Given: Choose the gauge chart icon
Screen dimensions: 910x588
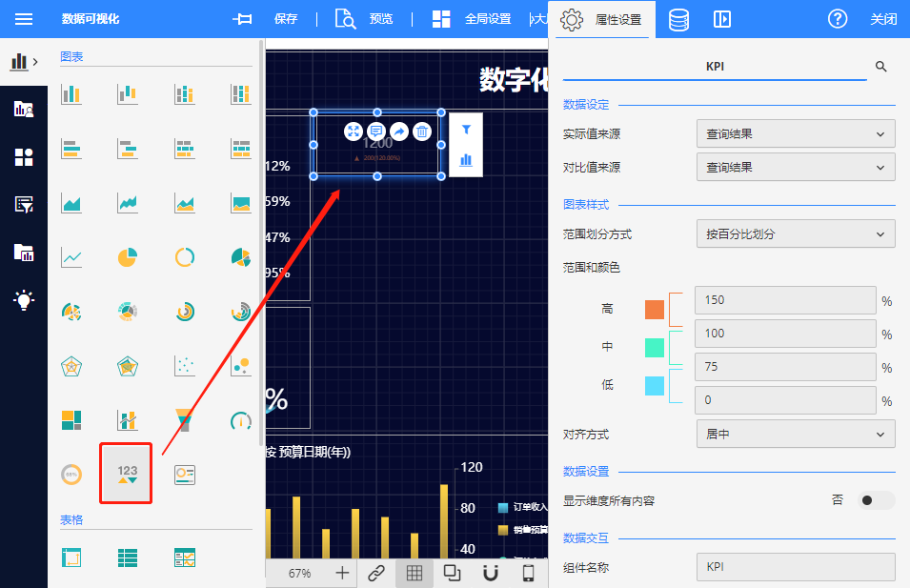Looking at the screenshot, I should click(241, 420).
